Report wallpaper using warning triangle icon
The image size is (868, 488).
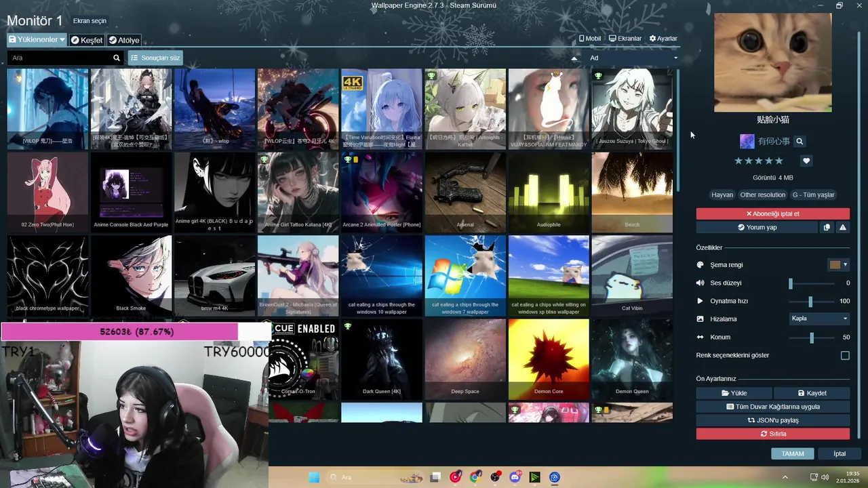coord(843,227)
